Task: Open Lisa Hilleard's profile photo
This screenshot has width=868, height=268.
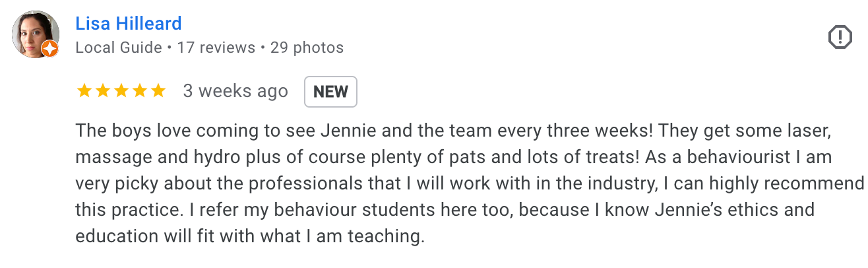Action: point(34,33)
